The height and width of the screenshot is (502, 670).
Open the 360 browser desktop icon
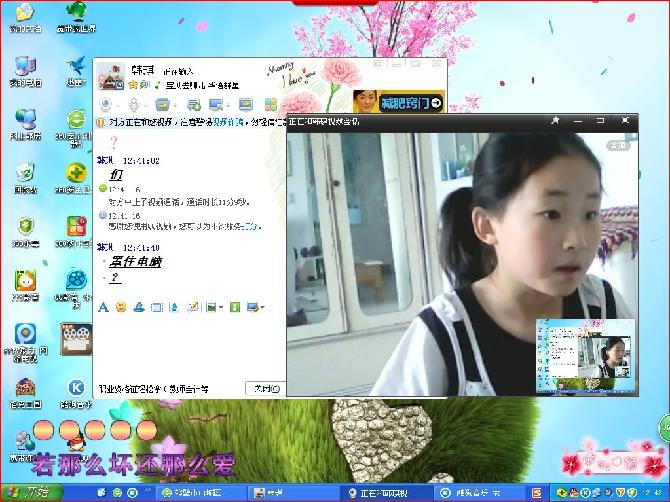[76, 127]
